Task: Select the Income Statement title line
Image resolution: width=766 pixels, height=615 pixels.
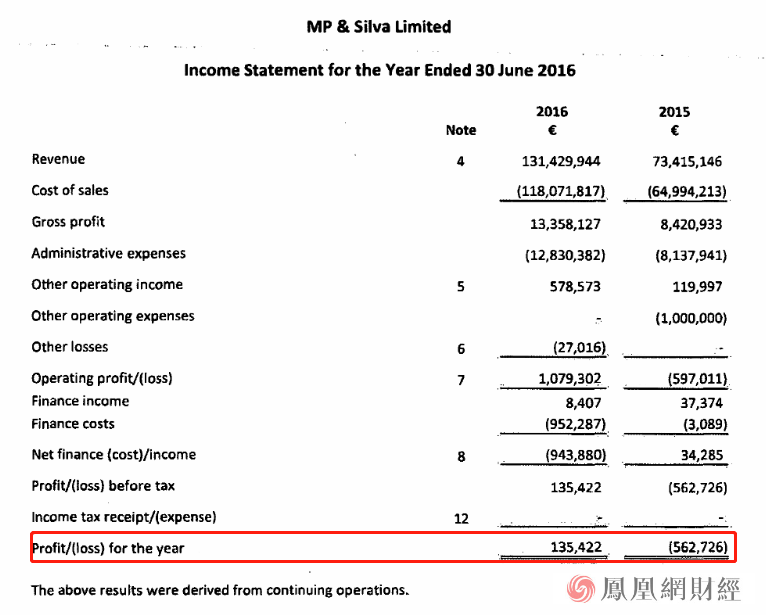Action: coord(380,70)
